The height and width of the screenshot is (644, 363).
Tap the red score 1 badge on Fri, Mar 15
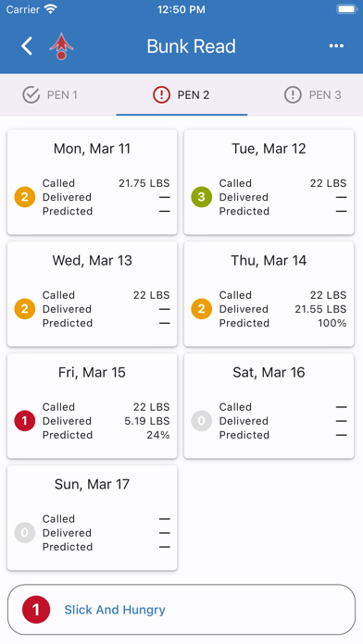click(25, 421)
